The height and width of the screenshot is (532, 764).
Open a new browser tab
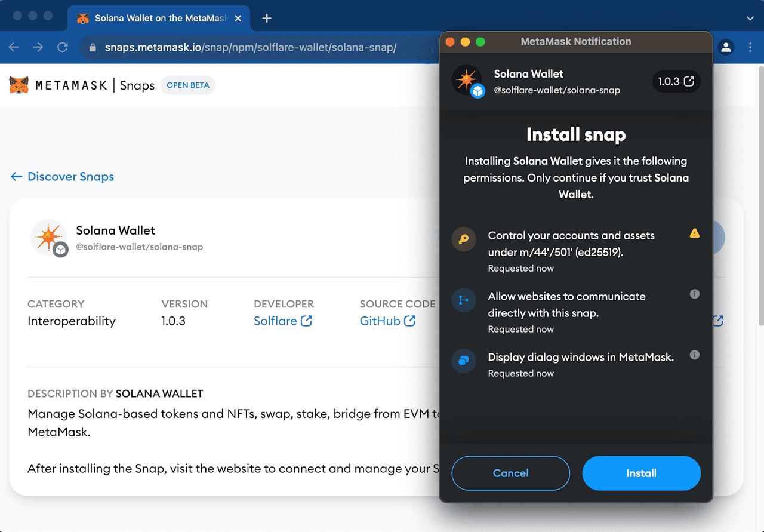(267, 19)
